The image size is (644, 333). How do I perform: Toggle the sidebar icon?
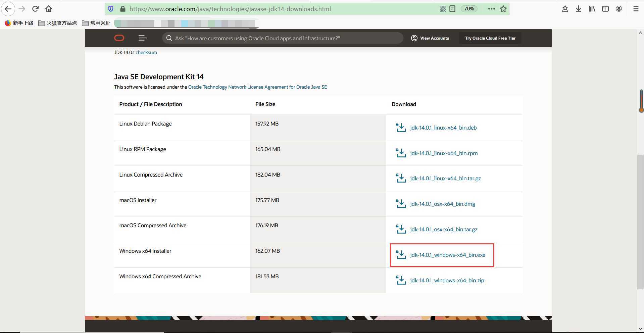coord(605,9)
